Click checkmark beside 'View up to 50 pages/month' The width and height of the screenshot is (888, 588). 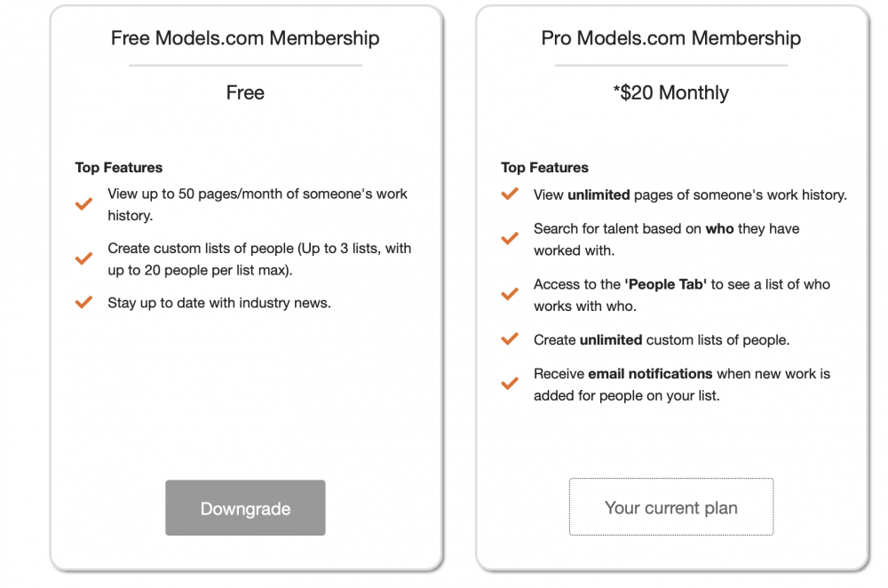pyautogui.click(x=84, y=204)
